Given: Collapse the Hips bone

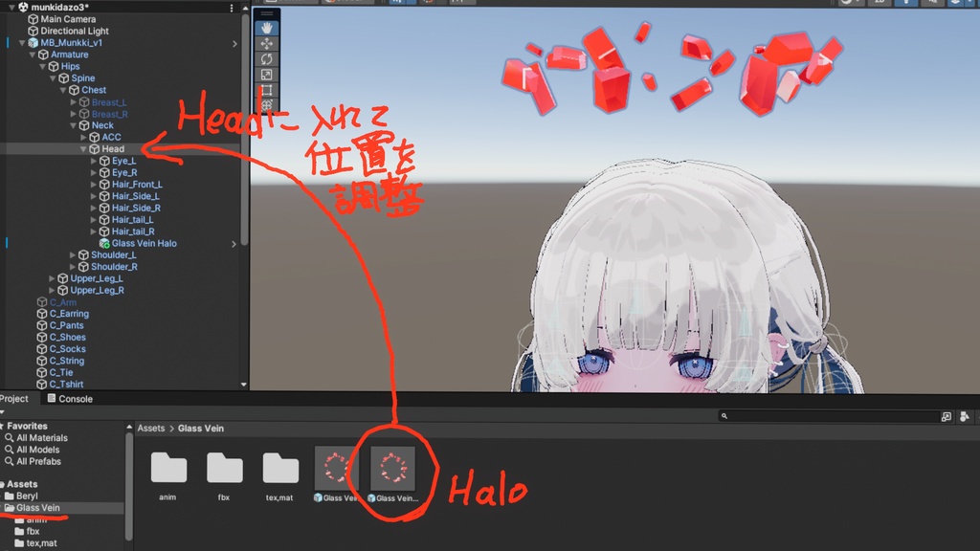Looking at the screenshot, I should coord(42,67).
